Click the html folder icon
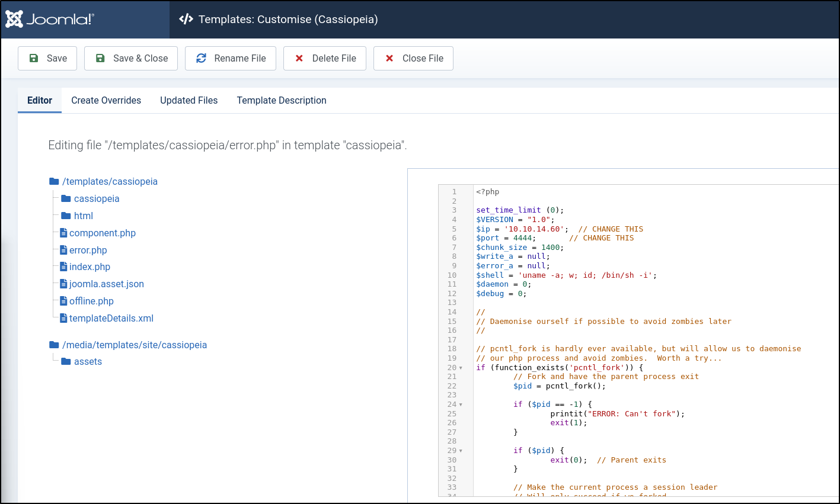Viewport: 840px width, 504px height. point(66,216)
